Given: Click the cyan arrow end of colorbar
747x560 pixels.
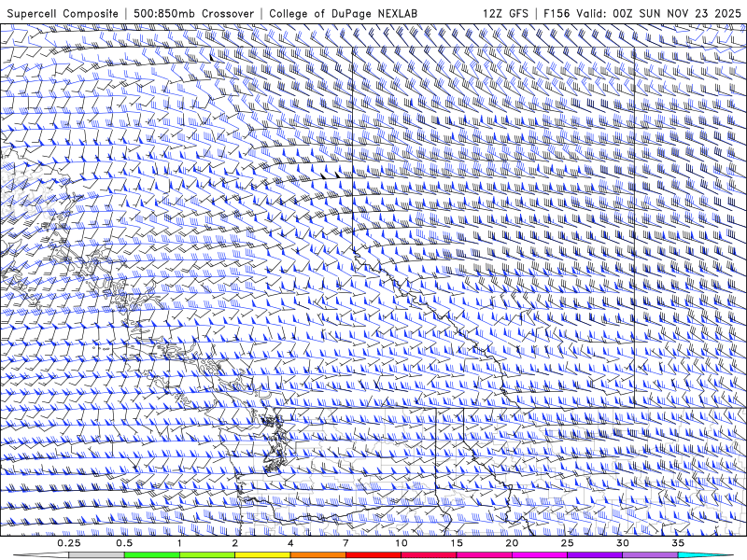Looking at the screenshot, I should (x=707, y=555).
